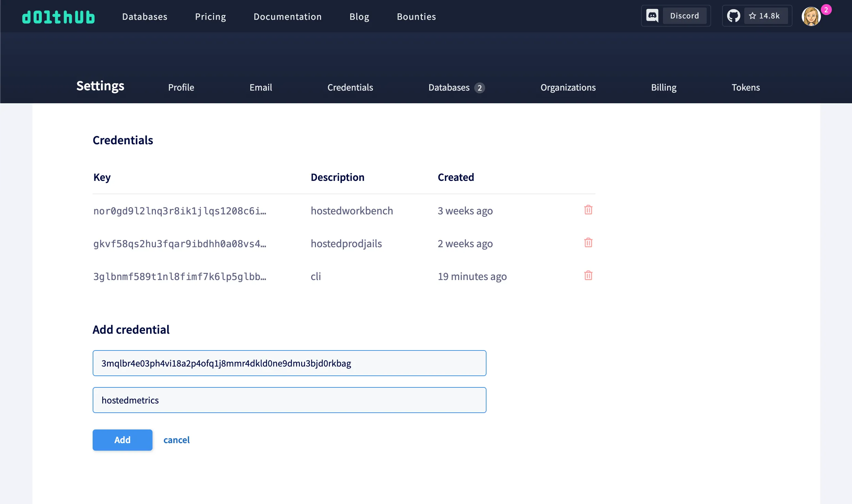Switch to the Billing settings tab
The height and width of the screenshot is (504, 852).
(663, 88)
